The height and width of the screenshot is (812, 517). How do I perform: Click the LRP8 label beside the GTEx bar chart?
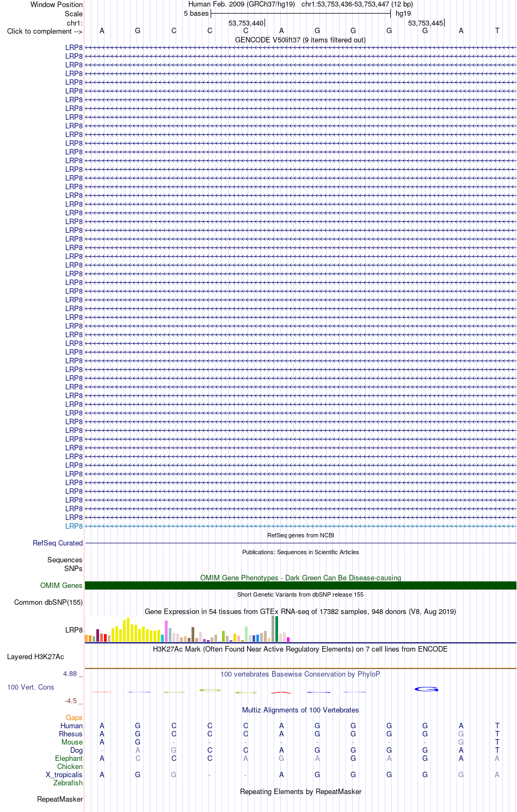(74, 630)
